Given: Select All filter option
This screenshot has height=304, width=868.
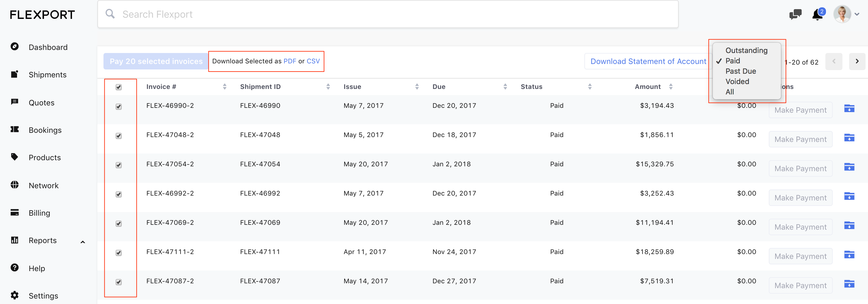Looking at the screenshot, I should [747, 92].
